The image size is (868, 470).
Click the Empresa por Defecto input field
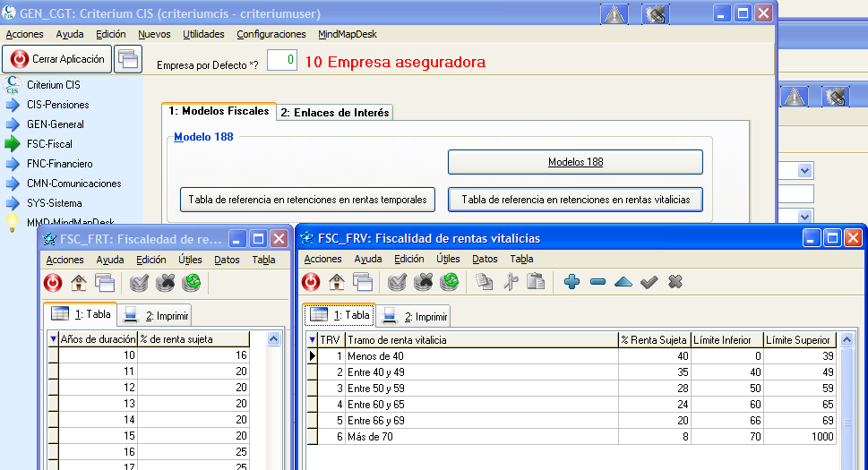tap(281, 60)
